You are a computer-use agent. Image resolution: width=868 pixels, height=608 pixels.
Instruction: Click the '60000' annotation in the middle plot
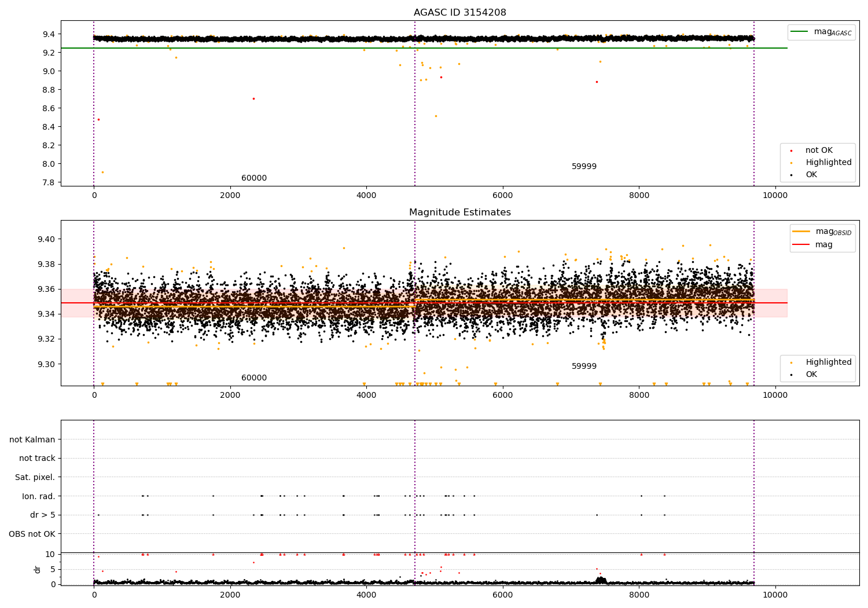[x=254, y=378]
